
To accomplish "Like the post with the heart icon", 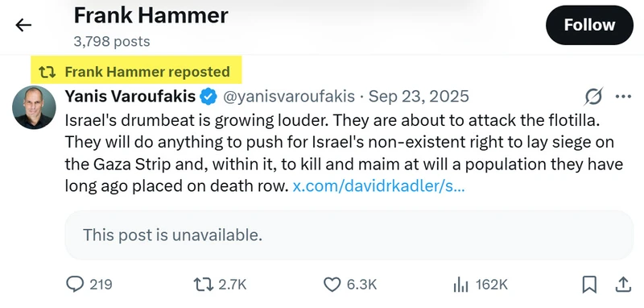I will pos(332,284).
